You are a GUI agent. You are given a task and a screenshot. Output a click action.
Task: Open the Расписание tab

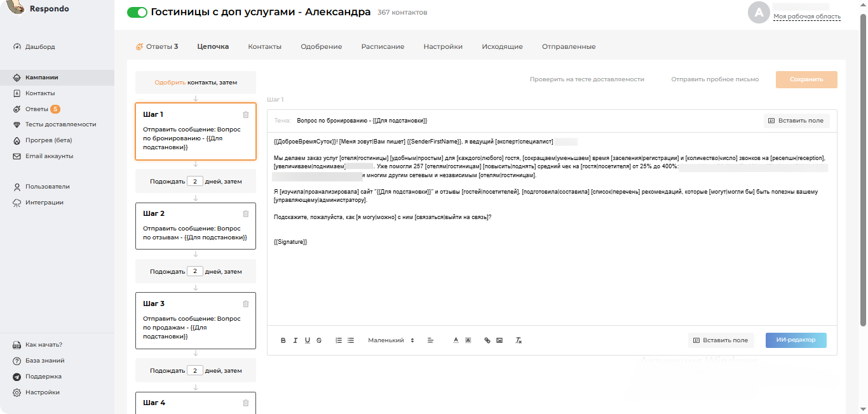pos(383,46)
